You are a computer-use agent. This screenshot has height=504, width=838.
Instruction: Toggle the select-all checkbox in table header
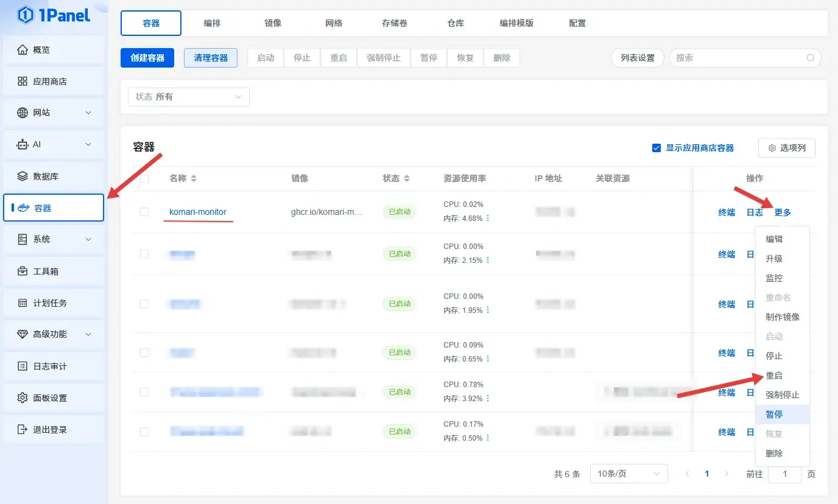144,178
